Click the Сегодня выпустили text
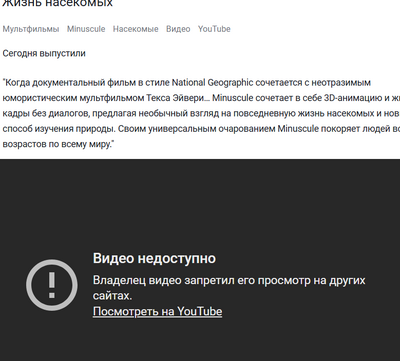This screenshot has height=361, width=400. (x=44, y=53)
